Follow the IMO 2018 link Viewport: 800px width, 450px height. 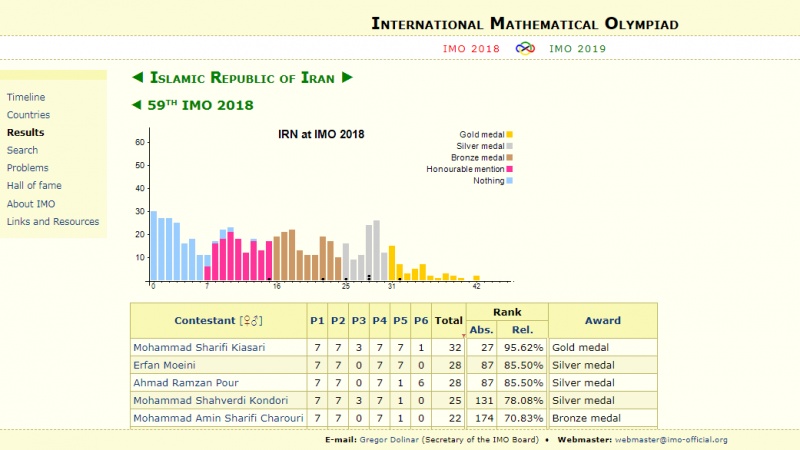coord(471,48)
